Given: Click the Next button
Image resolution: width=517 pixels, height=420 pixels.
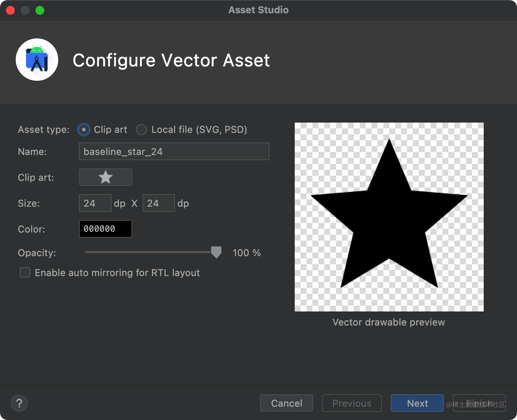Looking at the screenshot, I should point(417,403).
